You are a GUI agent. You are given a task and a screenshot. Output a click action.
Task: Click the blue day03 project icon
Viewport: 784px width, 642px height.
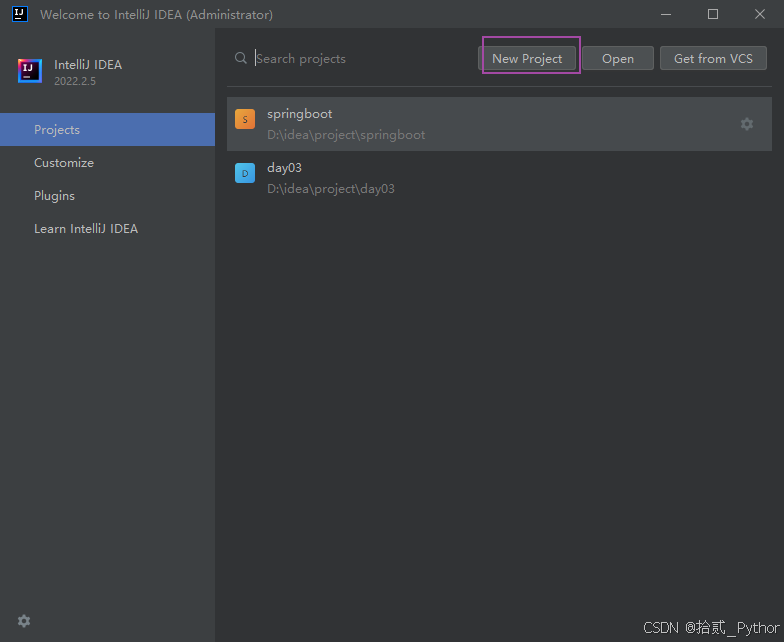[245, 173]
